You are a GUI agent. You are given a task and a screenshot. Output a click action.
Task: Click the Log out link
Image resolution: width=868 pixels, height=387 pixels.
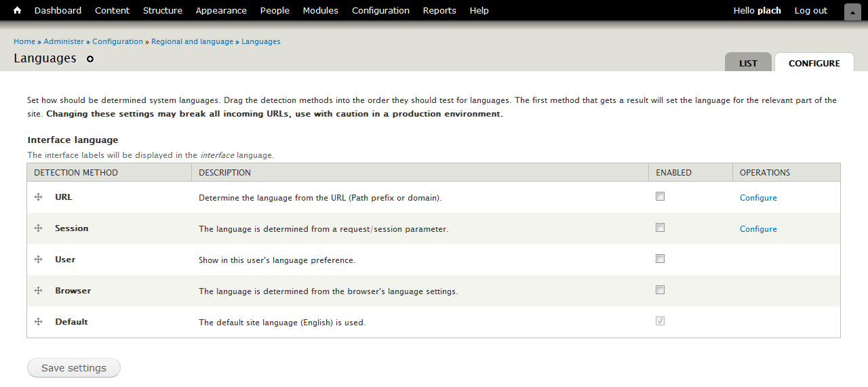coord(810,10)
